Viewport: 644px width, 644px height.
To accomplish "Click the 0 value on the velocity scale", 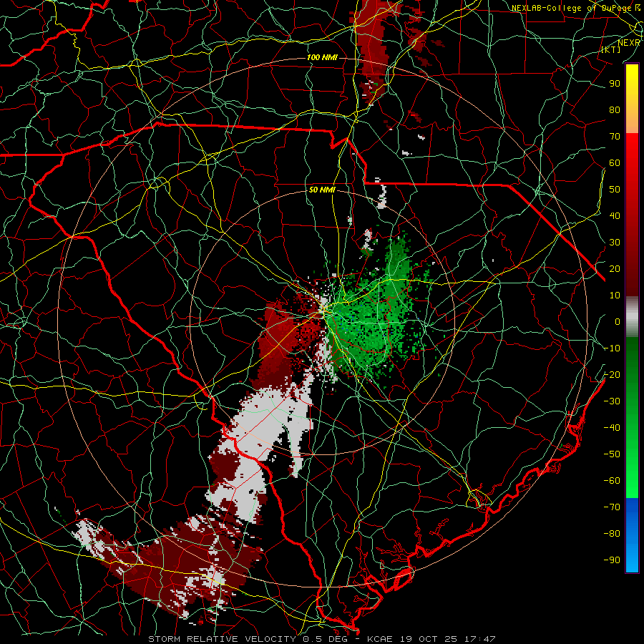I will click(618, 321).
